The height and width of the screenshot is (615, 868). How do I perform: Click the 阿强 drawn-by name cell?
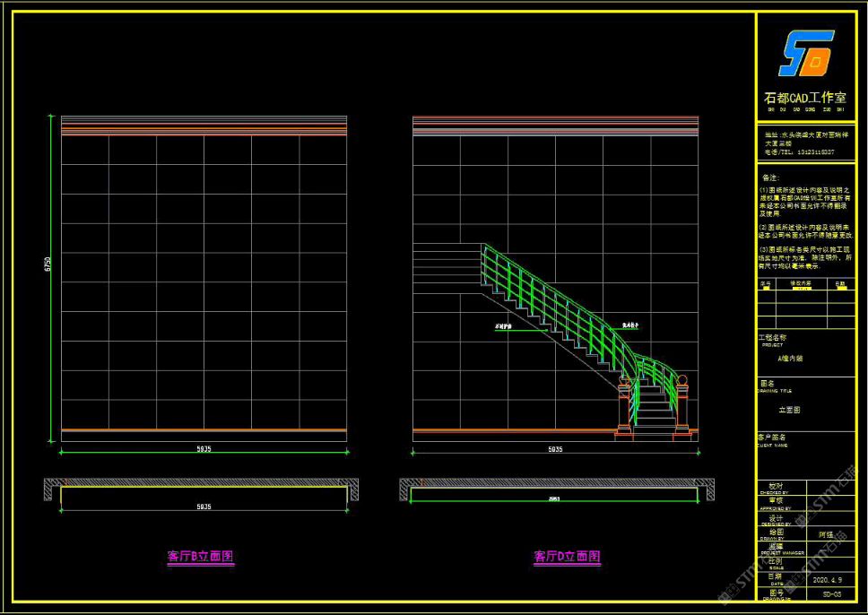pos(828,532)
